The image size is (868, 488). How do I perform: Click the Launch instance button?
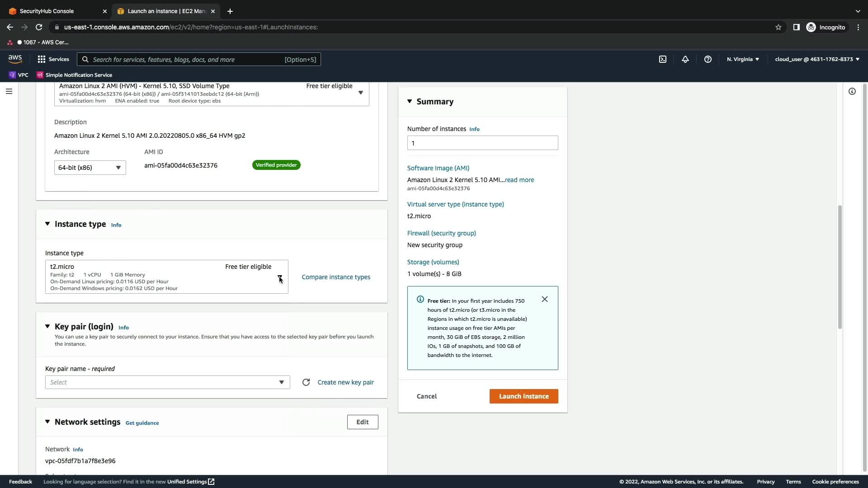[x=524, y=396]
